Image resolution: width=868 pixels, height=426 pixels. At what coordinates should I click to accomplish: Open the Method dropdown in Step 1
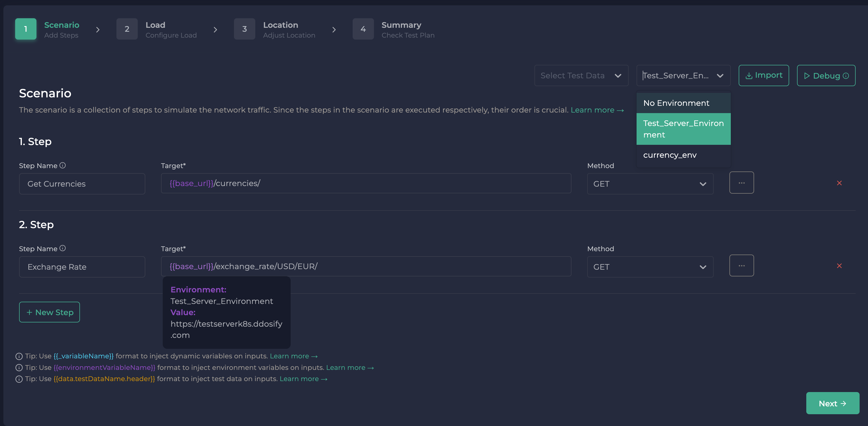pos(650,184)
